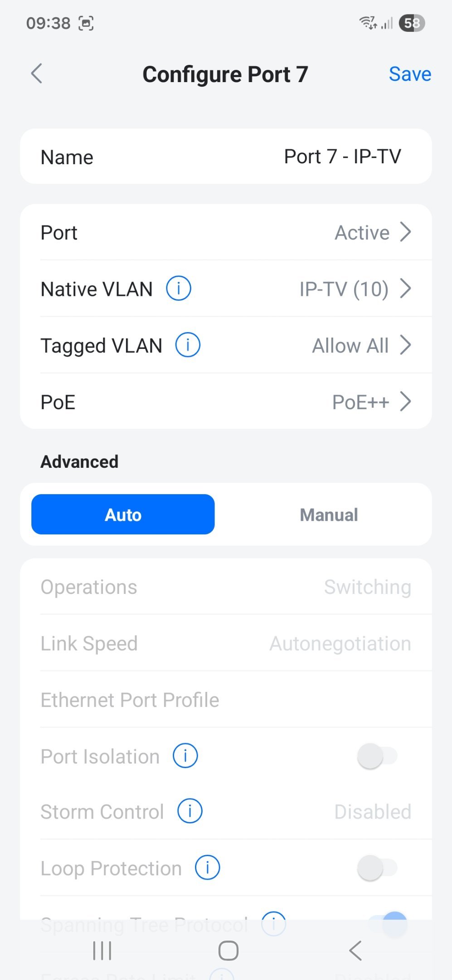Tap Android home navigation button
The image size is (452, 980).
click(228, 951)
